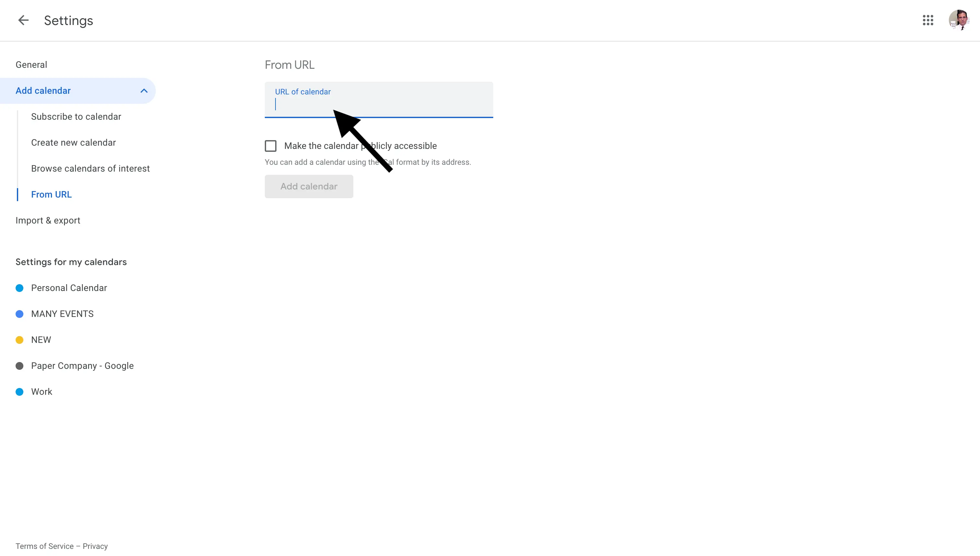This screenshot has height=556, width=980.
Task: Enable Make the calendar publicly accessible checkbox
Action: 271,146
